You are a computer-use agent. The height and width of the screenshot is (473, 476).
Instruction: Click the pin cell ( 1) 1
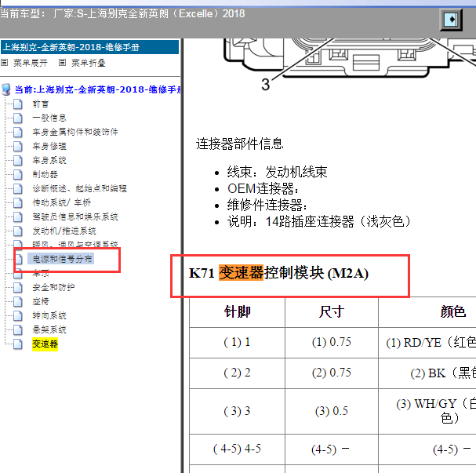point(237,343)
